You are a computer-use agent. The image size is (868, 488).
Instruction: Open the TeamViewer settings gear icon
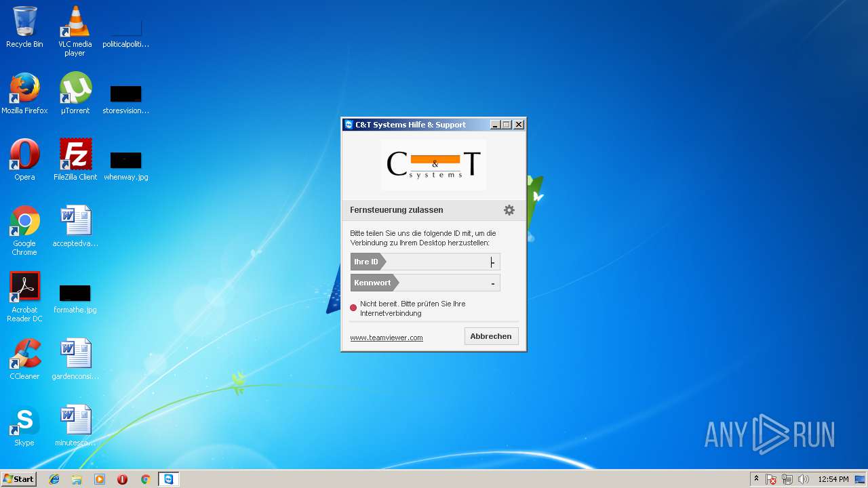pyautogui.click(x=509, y=210)
